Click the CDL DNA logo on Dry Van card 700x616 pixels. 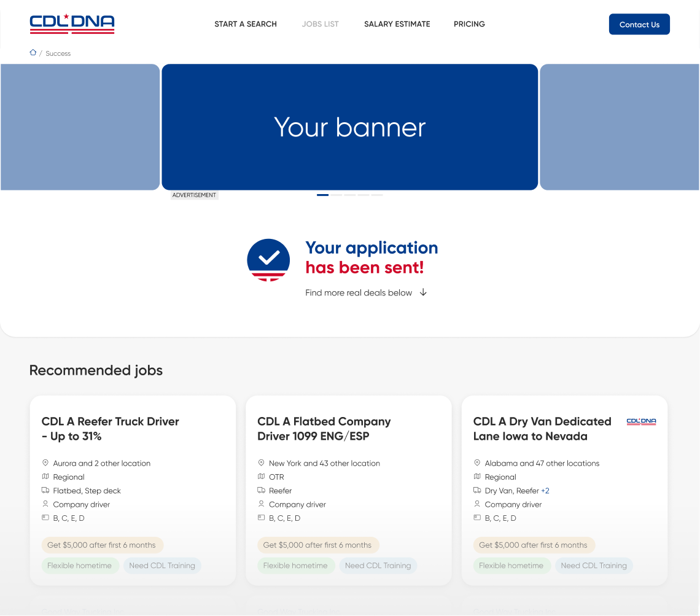click(x=641, y=422)
